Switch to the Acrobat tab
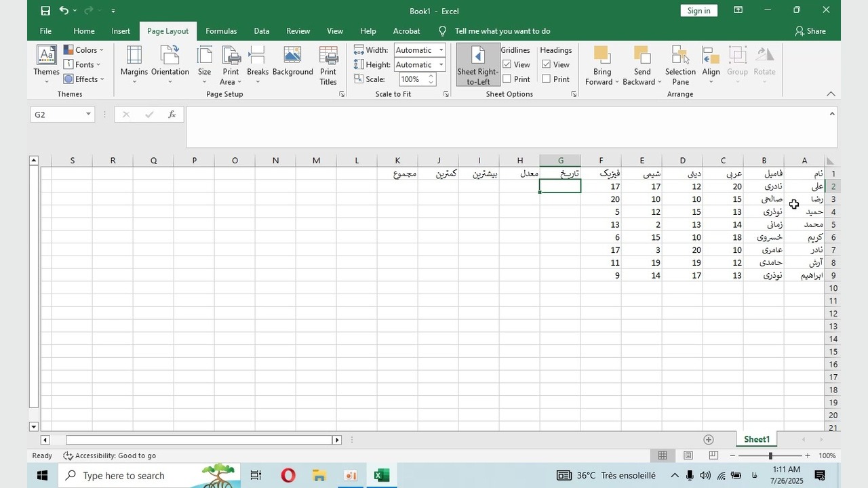Screen dimensions: 868x488 (407, 31)
